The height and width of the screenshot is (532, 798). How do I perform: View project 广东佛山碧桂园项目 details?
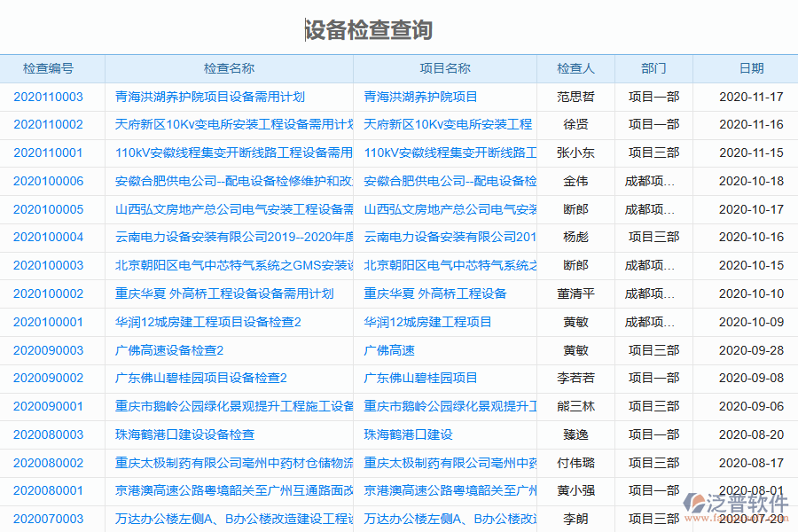click(x=419, y=378)
